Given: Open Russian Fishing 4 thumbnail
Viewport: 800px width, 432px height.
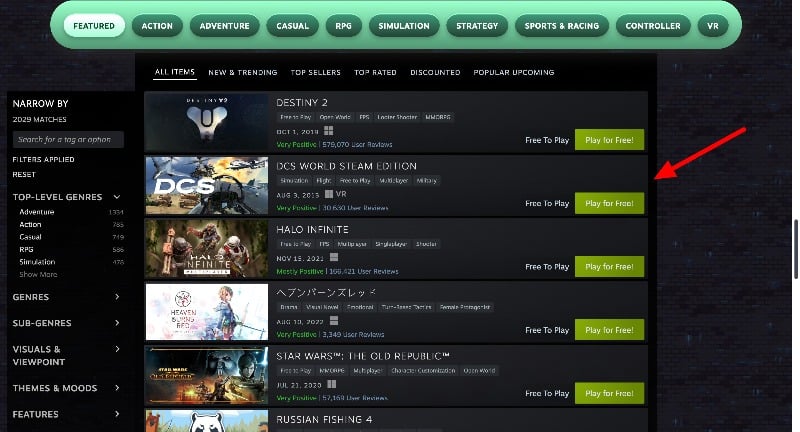Looking at the screenshot, I should click(207, 421).
